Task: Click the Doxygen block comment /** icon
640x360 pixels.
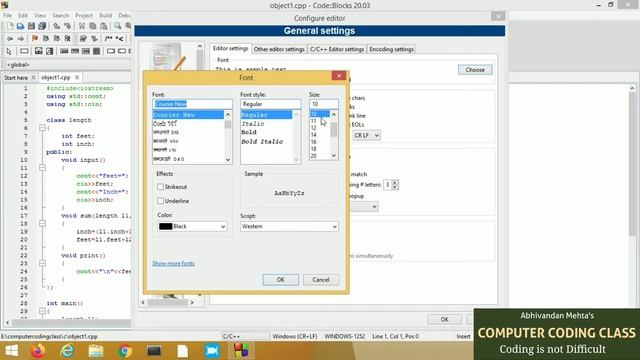Action: (x=108, y=39)
